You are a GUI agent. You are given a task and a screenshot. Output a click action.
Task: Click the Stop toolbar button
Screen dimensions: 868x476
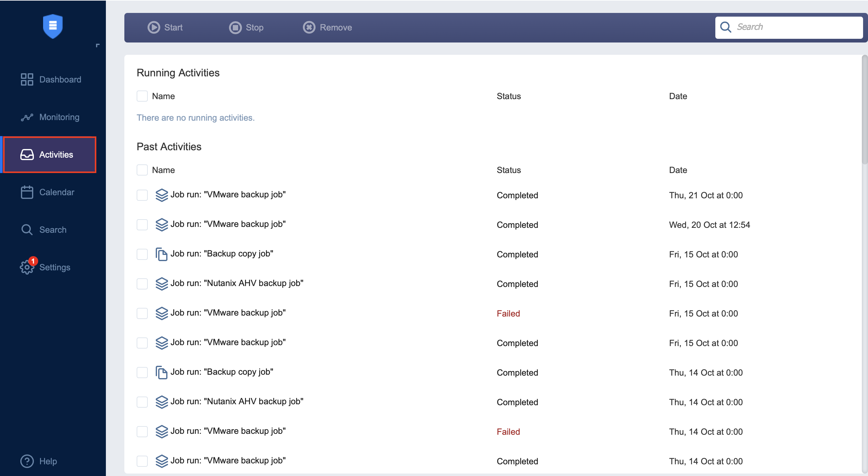246,27
